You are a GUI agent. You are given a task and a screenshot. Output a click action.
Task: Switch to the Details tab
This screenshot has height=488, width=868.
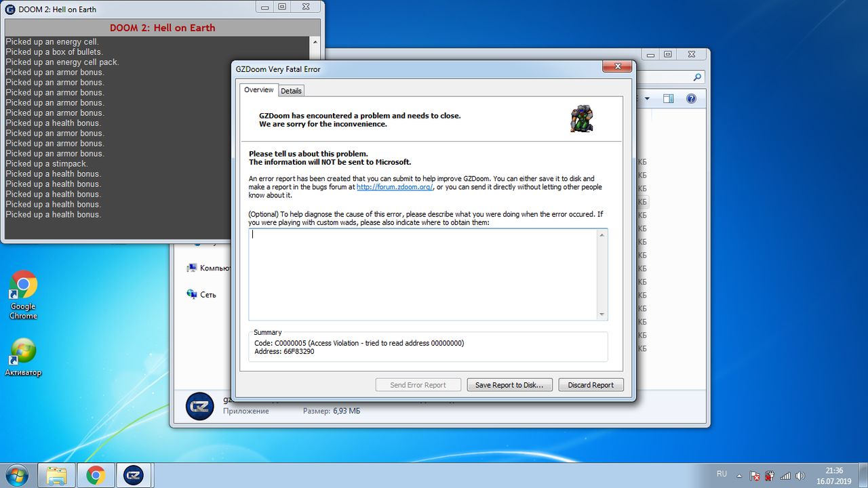coord(291,91)
